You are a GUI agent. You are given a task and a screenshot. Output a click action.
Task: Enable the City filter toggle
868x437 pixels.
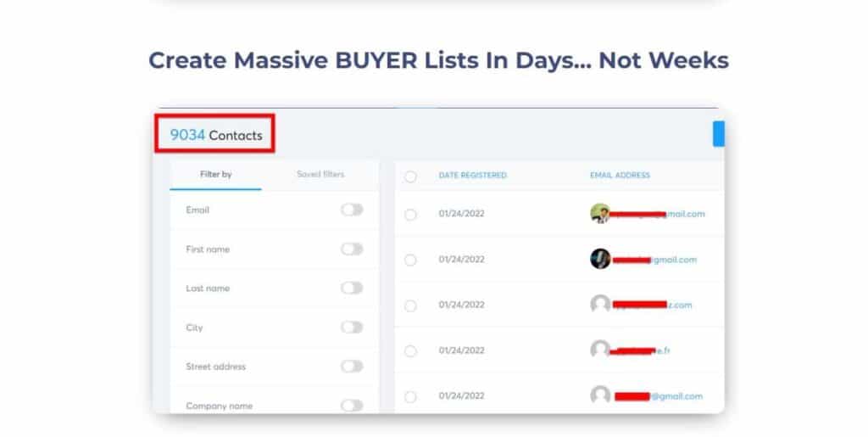coord(352,327)
